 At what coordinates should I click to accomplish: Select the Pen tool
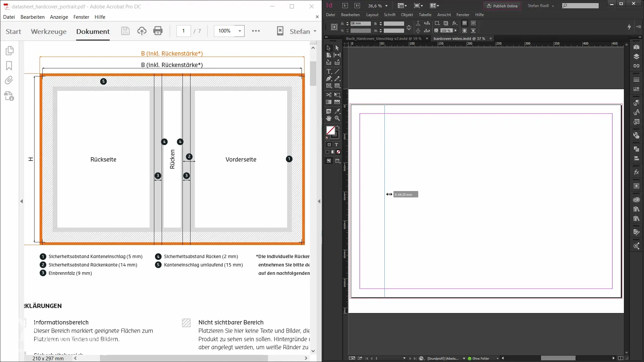[329, 78]
